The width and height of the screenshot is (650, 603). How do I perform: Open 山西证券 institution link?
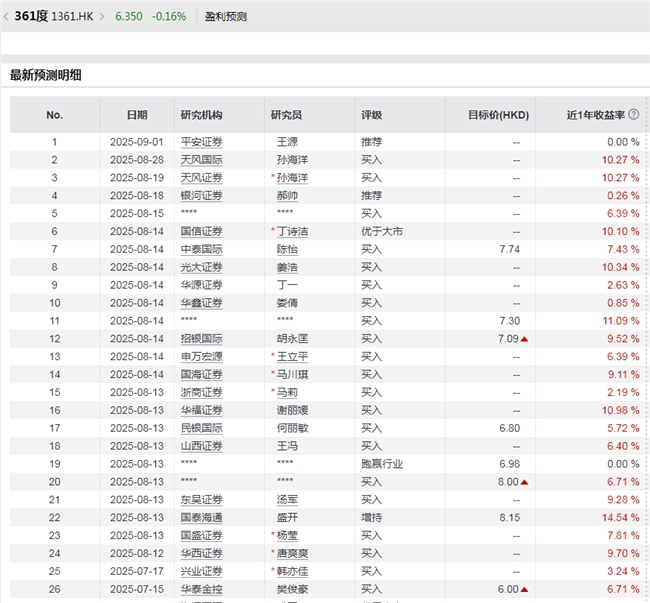[x=201, y=446]
